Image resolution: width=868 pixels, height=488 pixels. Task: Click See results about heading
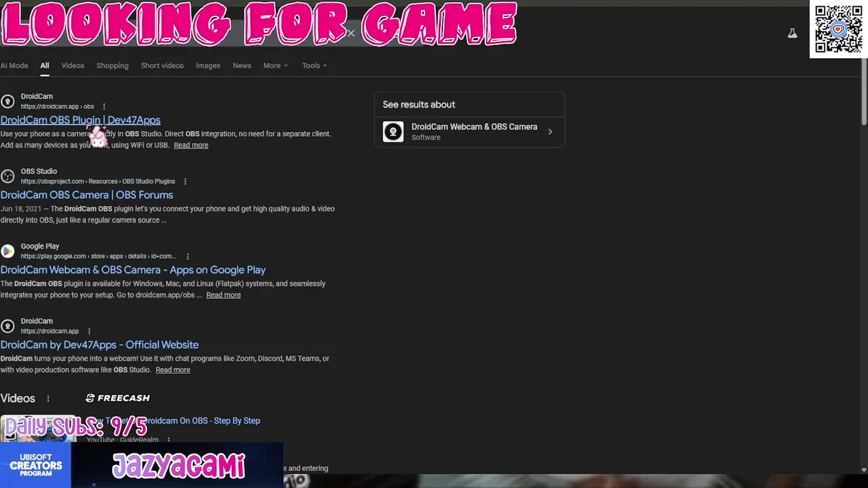[419, 104]
